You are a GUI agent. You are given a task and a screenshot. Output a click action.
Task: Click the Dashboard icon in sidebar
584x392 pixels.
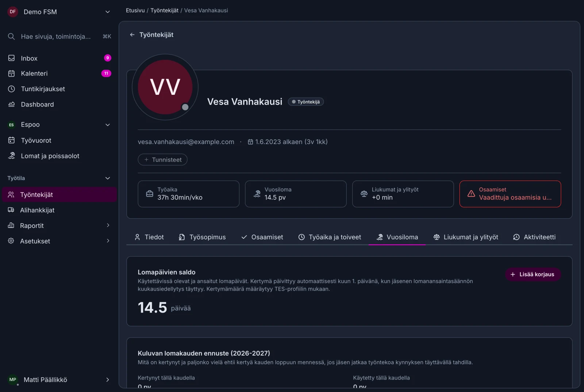pyautogui.click(x=11, y=104)
